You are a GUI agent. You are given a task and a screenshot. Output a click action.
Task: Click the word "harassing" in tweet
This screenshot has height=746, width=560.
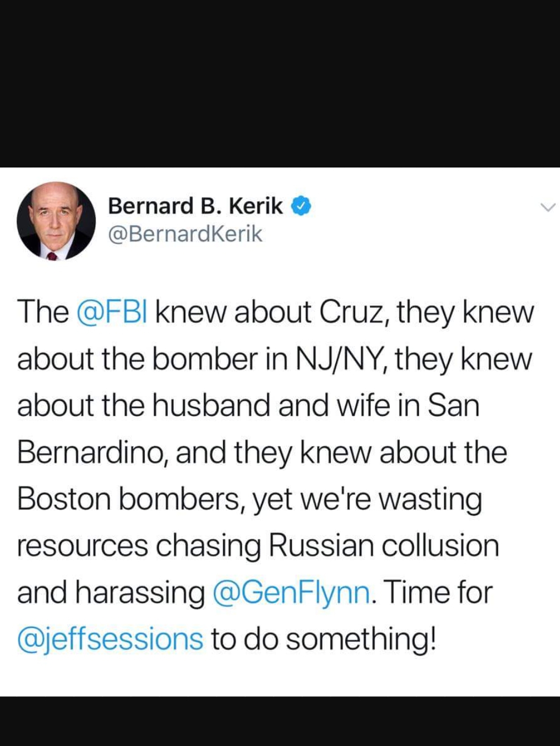pyautogui.click(x=139, y=593)
